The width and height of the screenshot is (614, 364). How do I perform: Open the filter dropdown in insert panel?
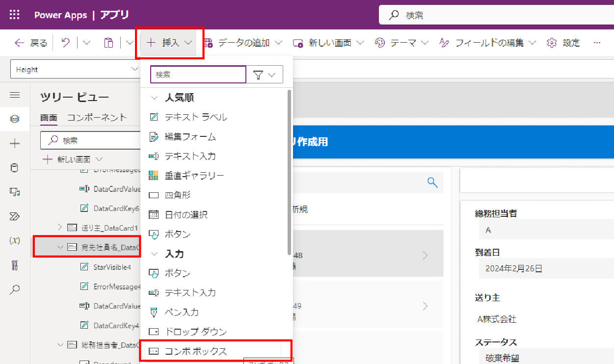(265, 75)
